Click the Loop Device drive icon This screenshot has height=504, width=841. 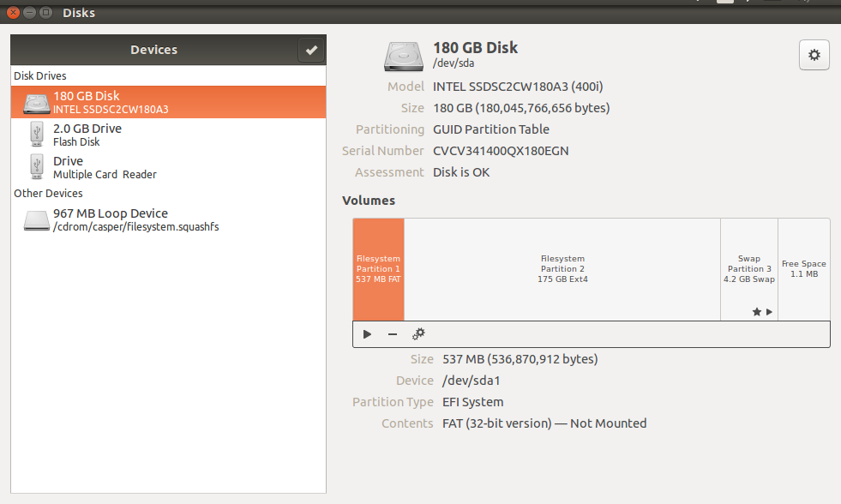pyautogui.click(x=37, y=220)
